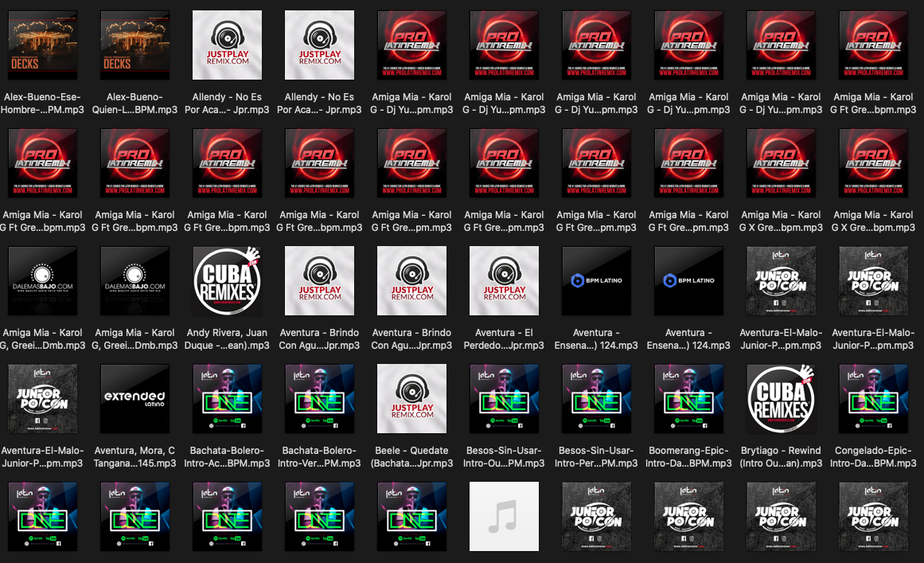
Task: Select the Alex-Bueno-Quien-L…BPM.mp3 file icon
Action: click(135, 45)
